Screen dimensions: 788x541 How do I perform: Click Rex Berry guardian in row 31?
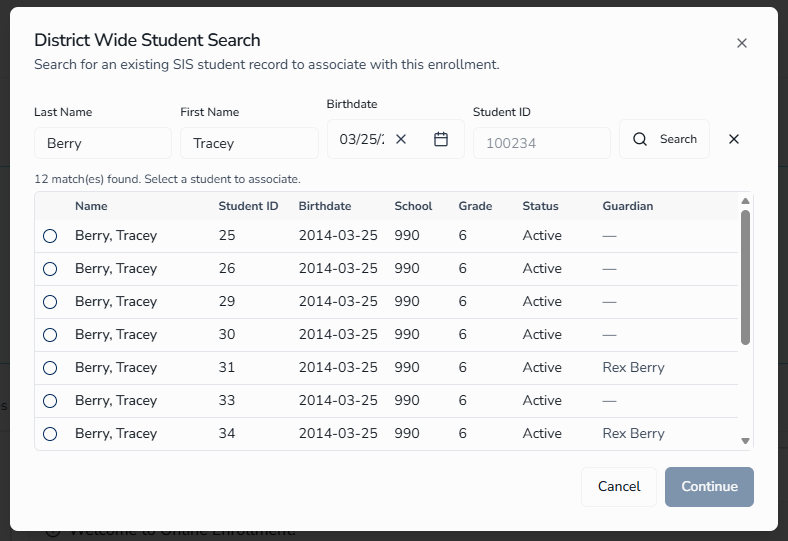[x=633, y=368]
